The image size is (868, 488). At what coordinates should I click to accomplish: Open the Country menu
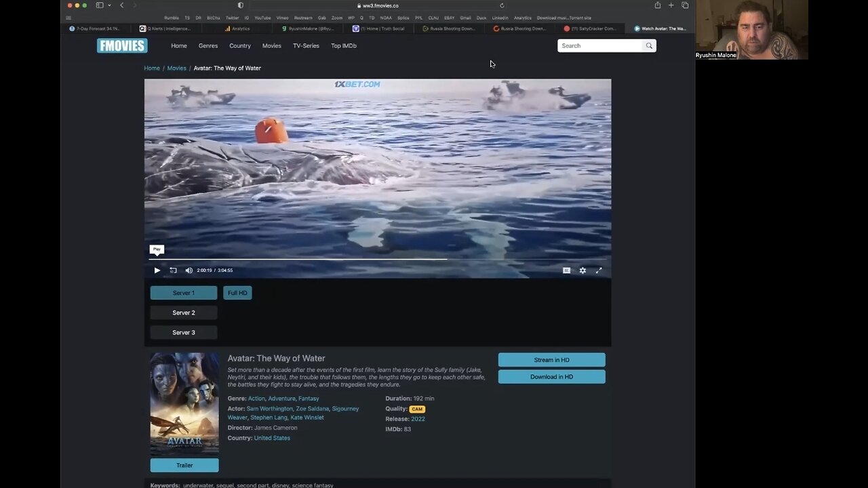(x=240, y=46)
